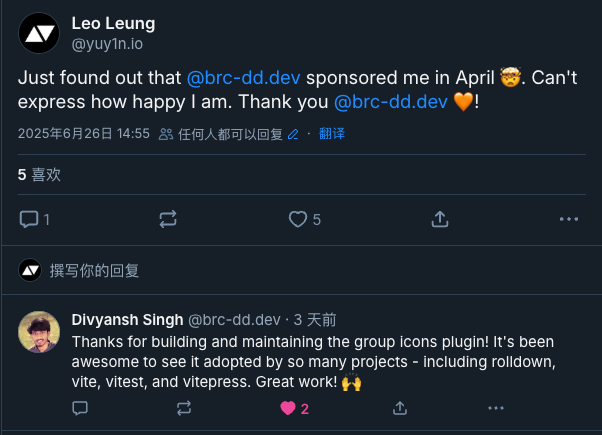Click the Divyansh Singh display name
The height and width of the screenshot is (435, 602).
coord(127,320)
